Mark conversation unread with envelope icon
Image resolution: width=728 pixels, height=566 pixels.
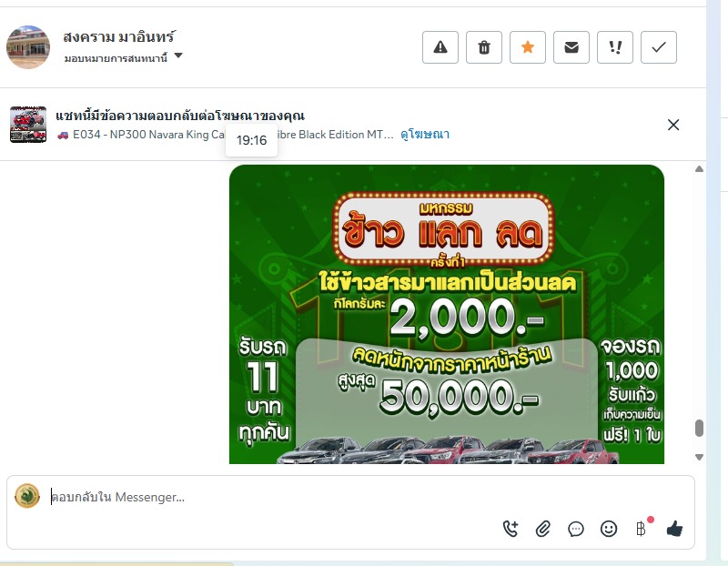coord(571,47)
